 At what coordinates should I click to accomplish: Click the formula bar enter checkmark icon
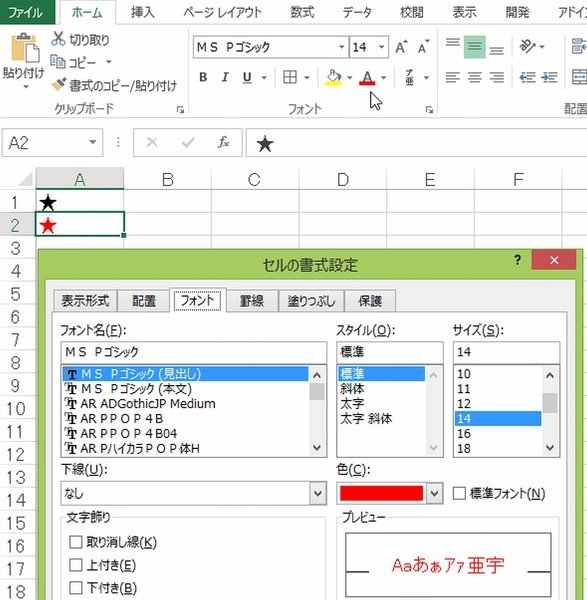tap(188, 142)
